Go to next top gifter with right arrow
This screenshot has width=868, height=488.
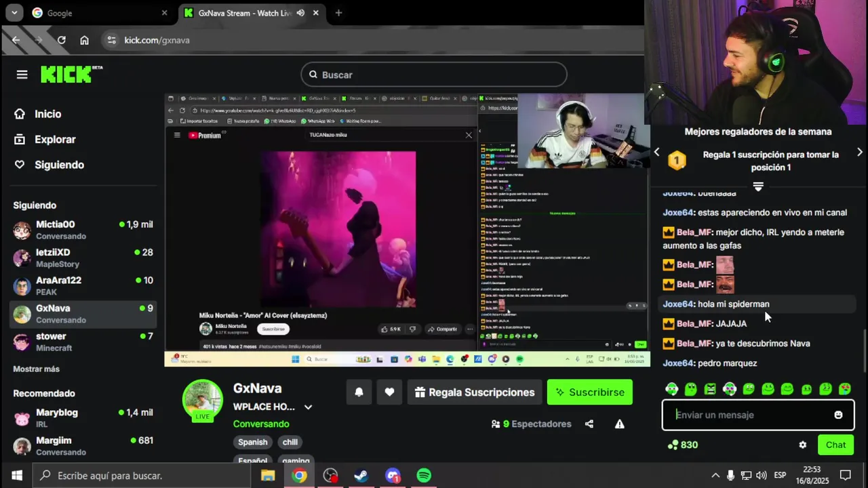(860, 152)
